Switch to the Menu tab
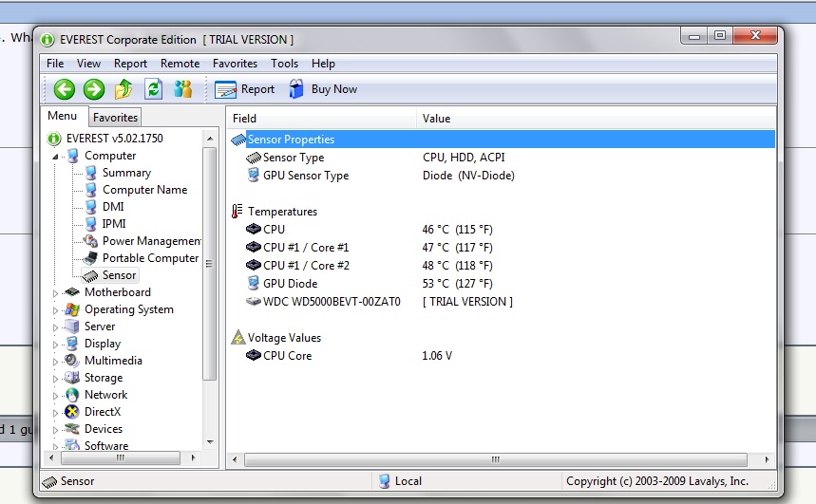Viewport: 816px width, 504px height. [63, 116]
